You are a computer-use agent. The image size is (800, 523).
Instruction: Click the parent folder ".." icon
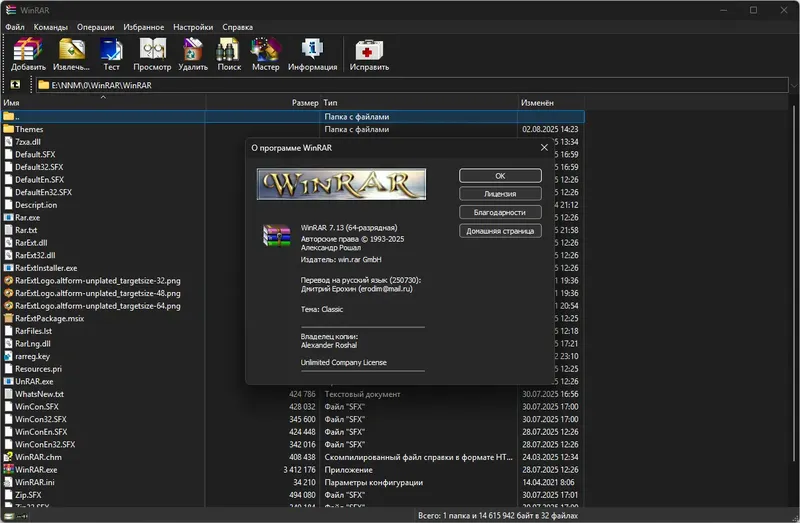coord(8,116)
